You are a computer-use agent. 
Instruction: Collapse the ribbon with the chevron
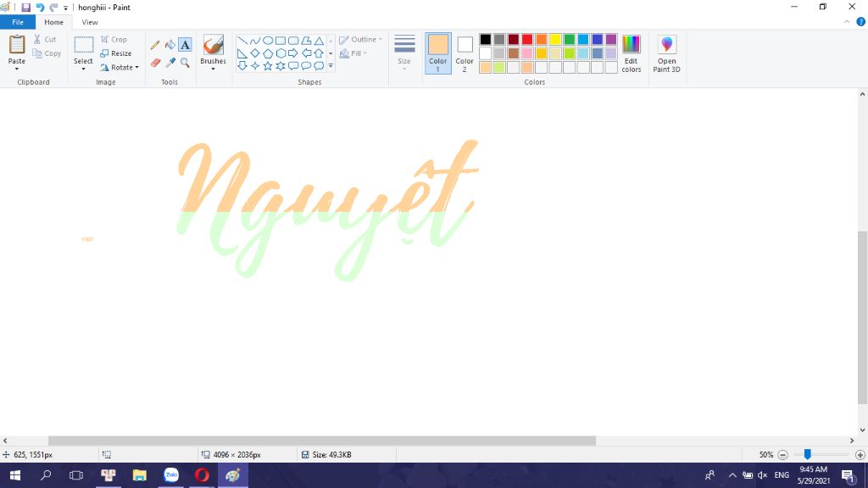coord(847,22)
